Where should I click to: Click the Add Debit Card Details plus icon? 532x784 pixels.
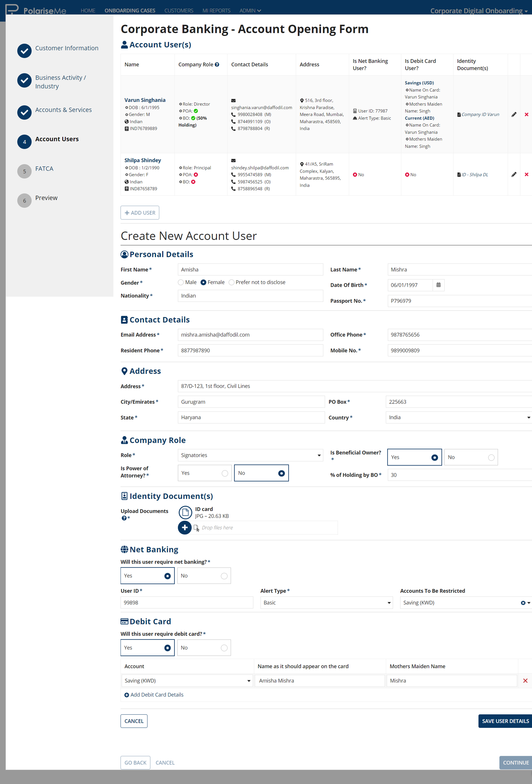click(x=126, y=695)
